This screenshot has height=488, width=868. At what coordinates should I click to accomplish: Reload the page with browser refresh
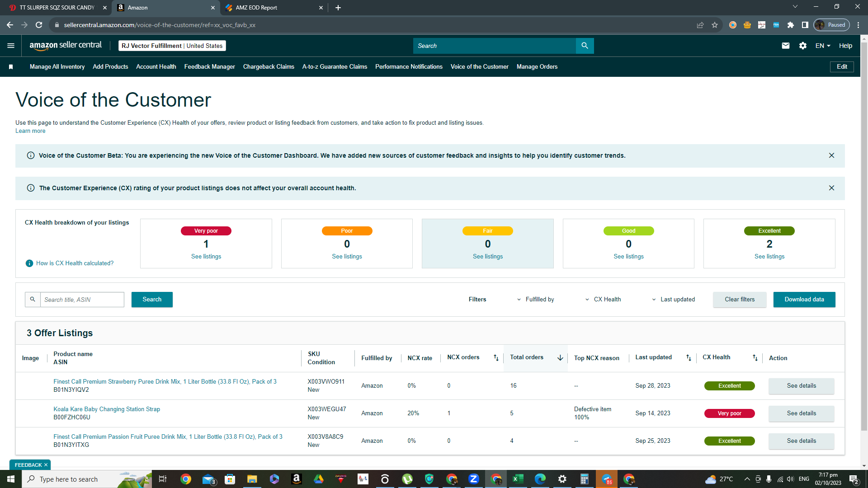point(39,25)
